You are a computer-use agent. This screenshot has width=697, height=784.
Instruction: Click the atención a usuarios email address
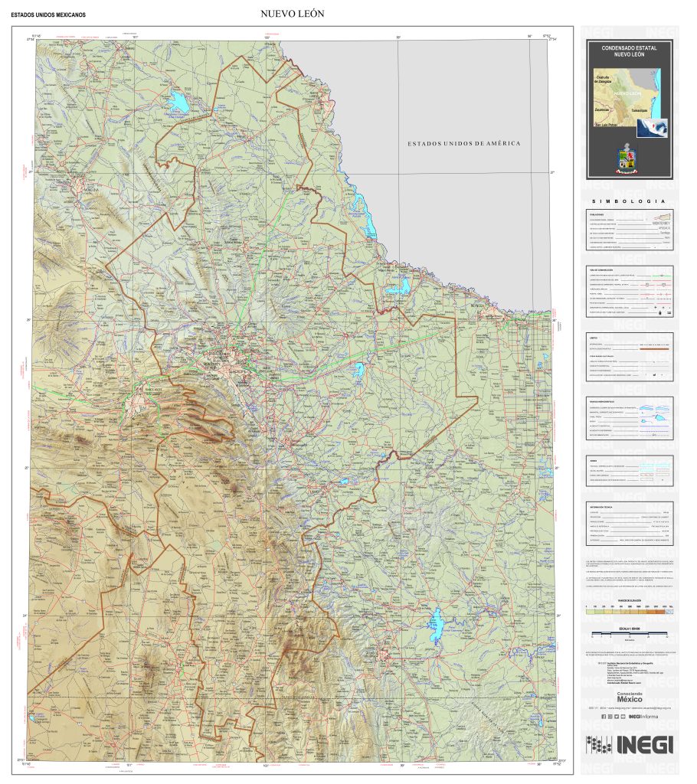click(x=653, y=708)
